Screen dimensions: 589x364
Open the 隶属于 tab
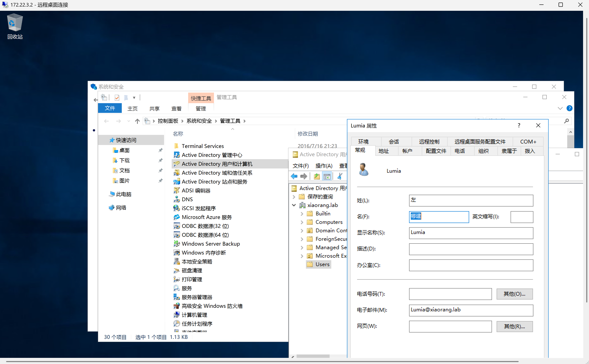click(x=509, y=151)
